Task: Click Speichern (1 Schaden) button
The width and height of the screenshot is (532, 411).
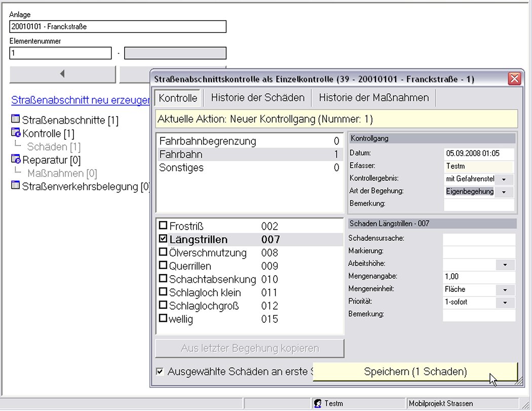Action: click(415, 372)
